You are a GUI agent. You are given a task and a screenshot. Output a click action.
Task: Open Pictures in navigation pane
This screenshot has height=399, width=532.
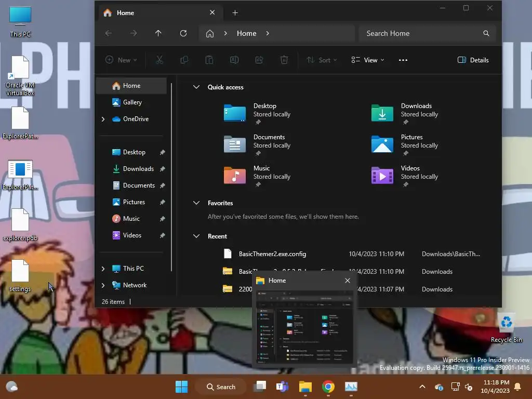(131, 202)
